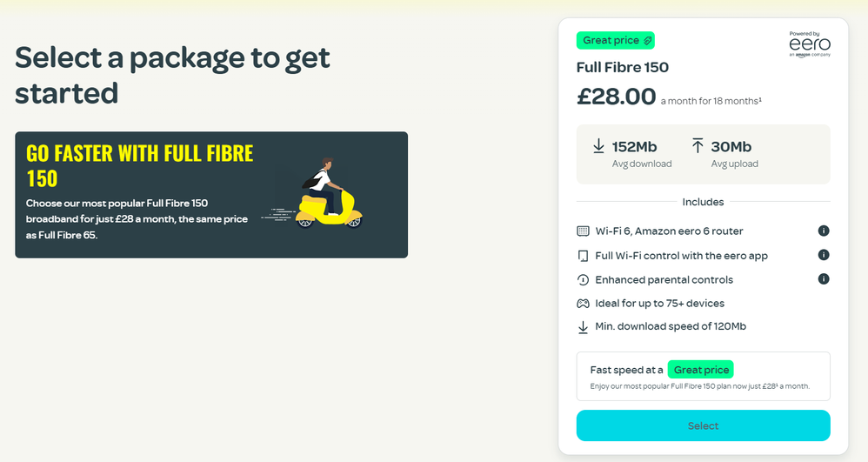The width and height of the screenshot is (868, 462).
Task: Click the gamepad icon for 75+ devices
Action: (x=583, y=304)
